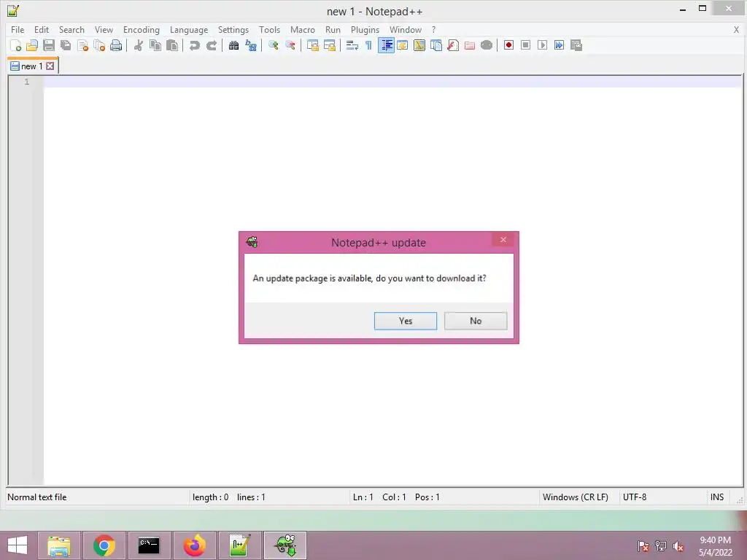Viewport: 747px width, 560px height.
Task: Open the Replace toolbar icon
Action: pos(251,45)
